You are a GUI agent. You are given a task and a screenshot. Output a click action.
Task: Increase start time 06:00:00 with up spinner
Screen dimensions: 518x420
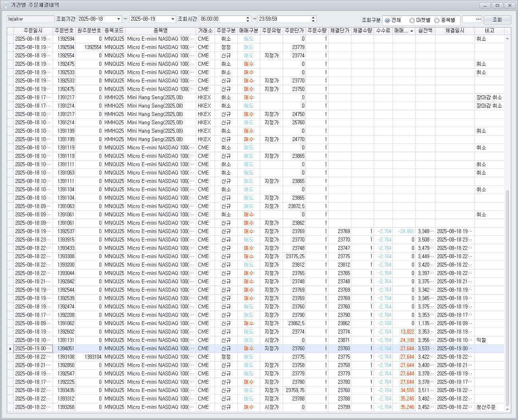pyautogui.click(x=248, y=18)
